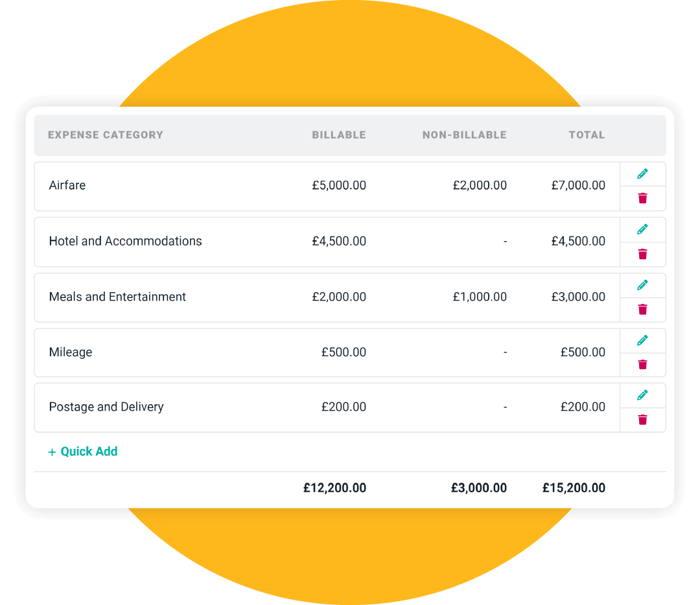Viewport: 700px width, 605px height.
Task: Click the £12,200.00 billable total
Action: (x=334, y=488)
